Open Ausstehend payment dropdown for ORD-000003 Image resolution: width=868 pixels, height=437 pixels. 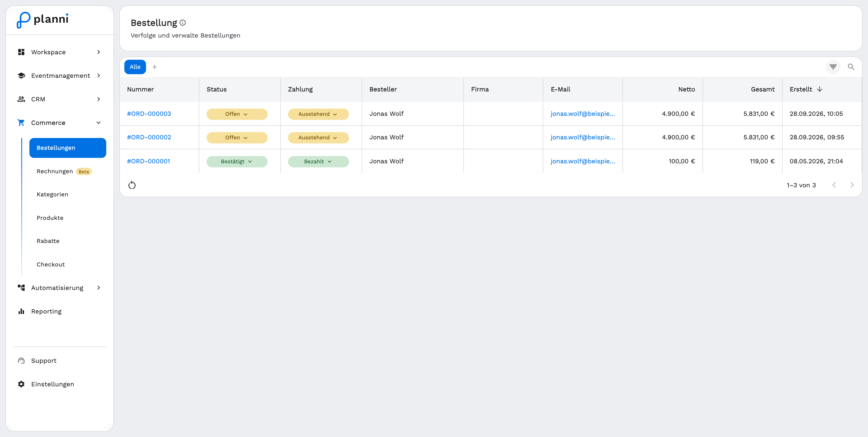coord(318,114)
